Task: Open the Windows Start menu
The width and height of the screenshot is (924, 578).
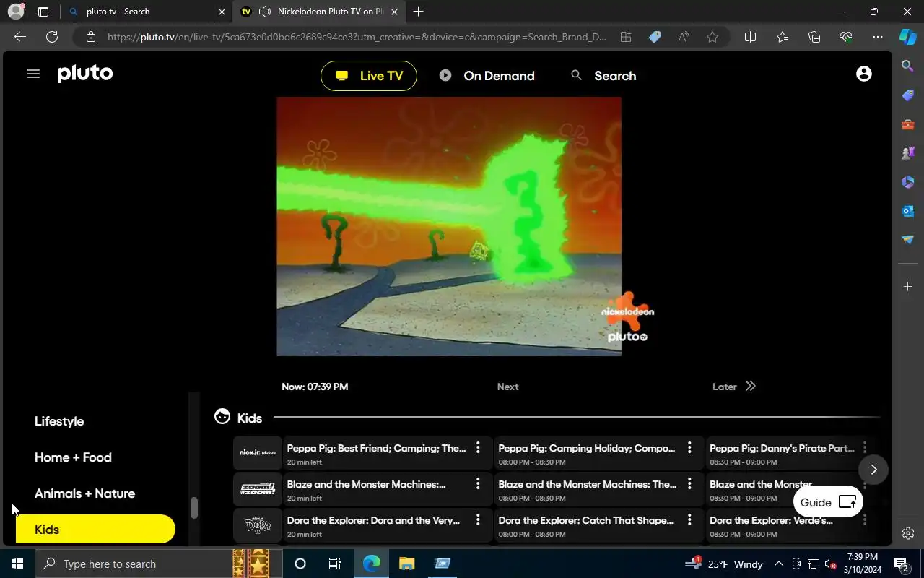Action: (17, 564)
